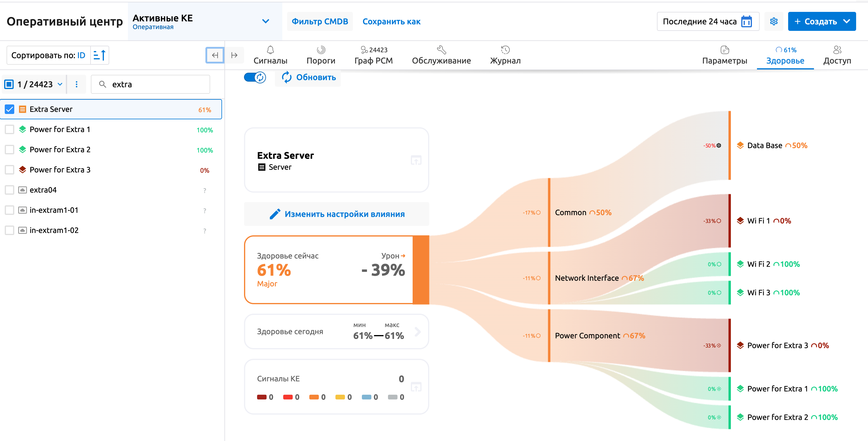Check the Power for Extra 2 checkbox
The height and width of the screenshot is (441, 868).
pos(9,150)
